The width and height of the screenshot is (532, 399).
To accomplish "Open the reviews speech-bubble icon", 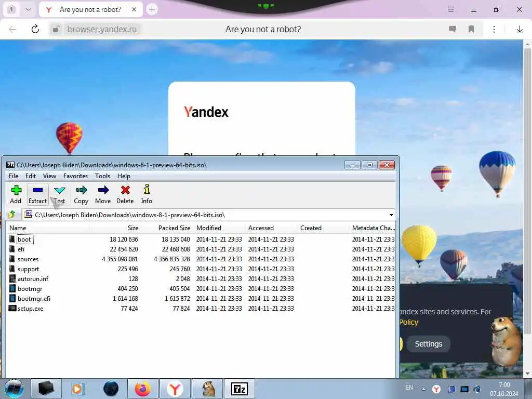I will (x=453, y=29).
